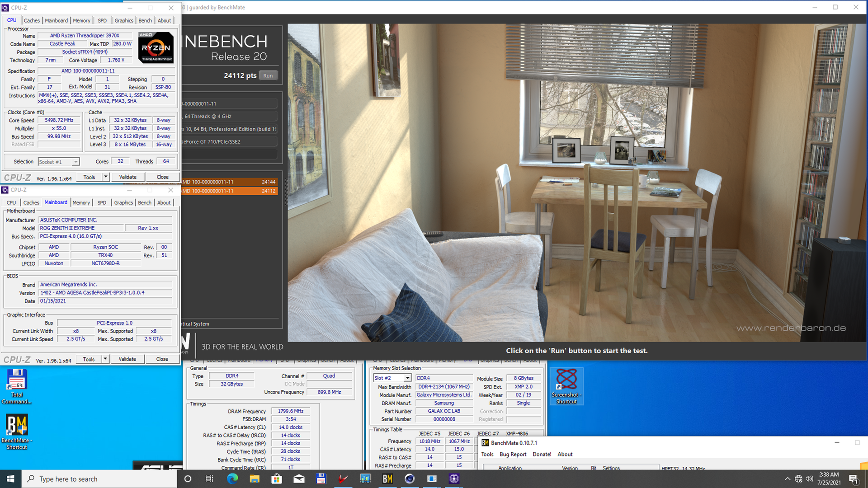Switch to CPU-Z via purple chip taskbar icon
Image resolution: width=868 pixels, height=488 pixels.
[x=454, y=479]
